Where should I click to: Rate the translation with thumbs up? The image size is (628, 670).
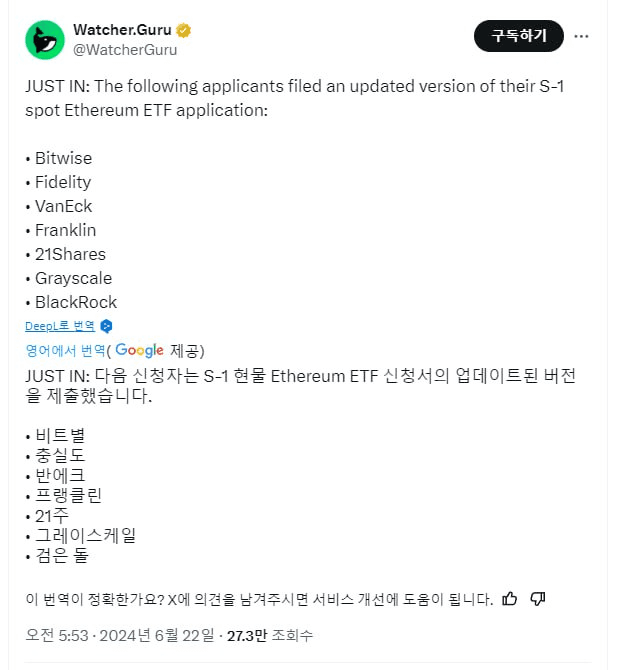click(x=509, y=599)
